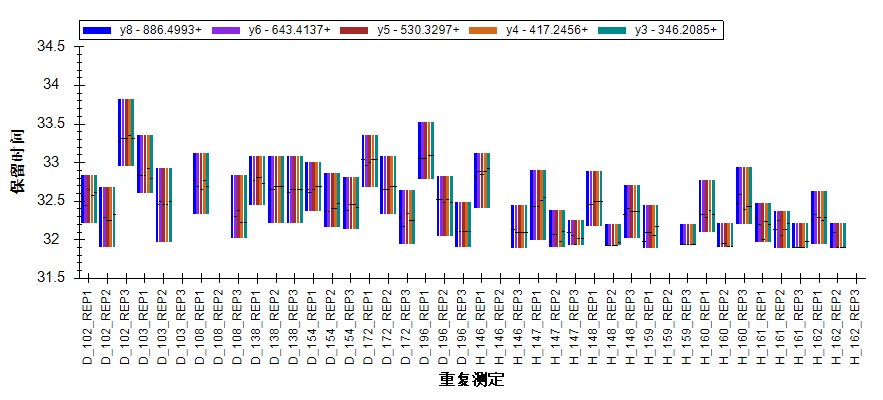Click the purple y6 legend color swatch
This screenshot has height=400, width=883.
click(x=226, y=31)
